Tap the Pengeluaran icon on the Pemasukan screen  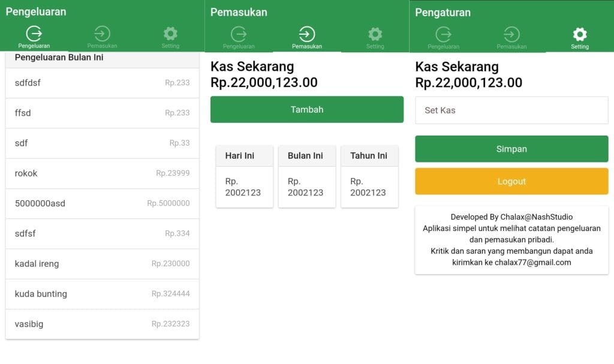point(239,34)
